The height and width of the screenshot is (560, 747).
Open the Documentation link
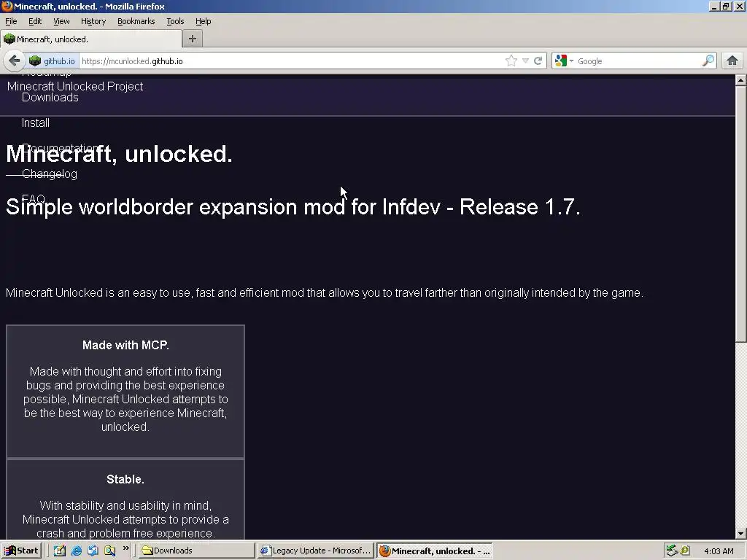click(x=61, y=147)
